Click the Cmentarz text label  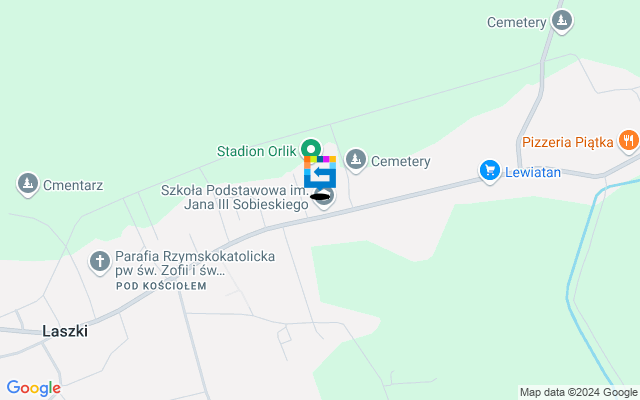(x=73, y=185)
